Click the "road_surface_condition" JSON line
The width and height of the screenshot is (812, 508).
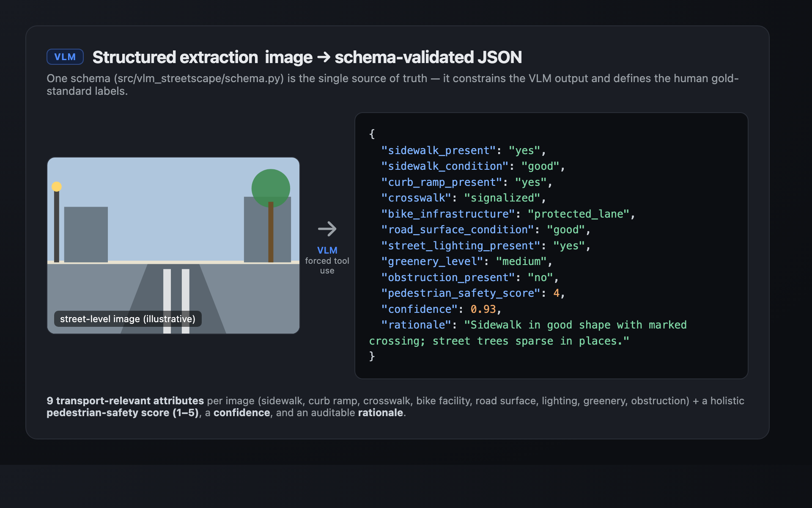tap(486, 230)
